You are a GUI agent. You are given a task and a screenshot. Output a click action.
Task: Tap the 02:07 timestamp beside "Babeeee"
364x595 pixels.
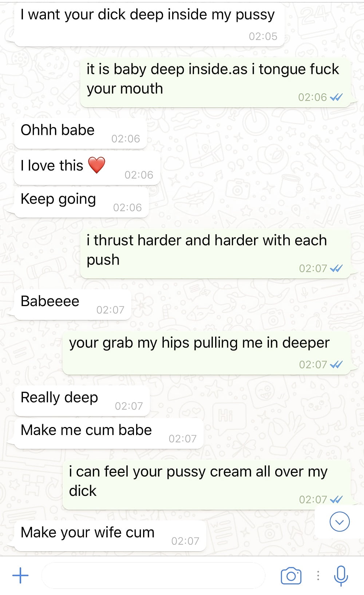(110, 310)
